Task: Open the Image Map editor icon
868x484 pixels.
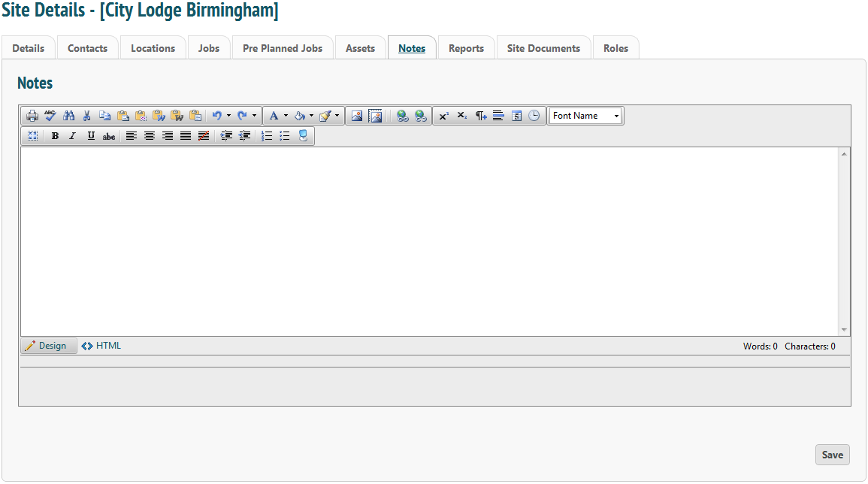Action: [x=375, y=116]
